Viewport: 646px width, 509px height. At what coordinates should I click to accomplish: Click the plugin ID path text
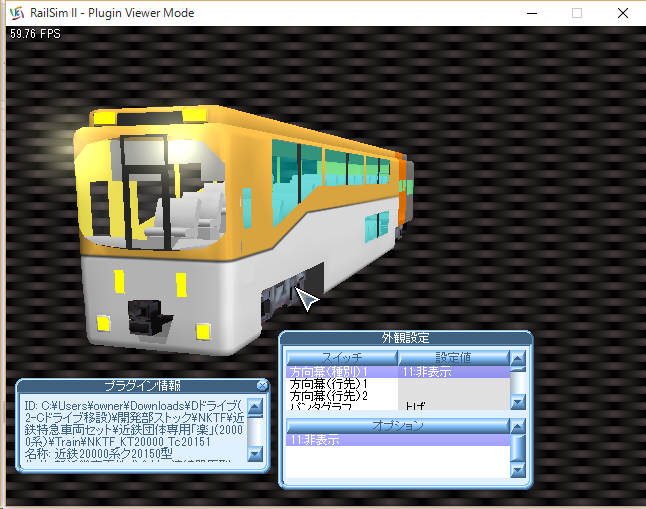(134, 424)
